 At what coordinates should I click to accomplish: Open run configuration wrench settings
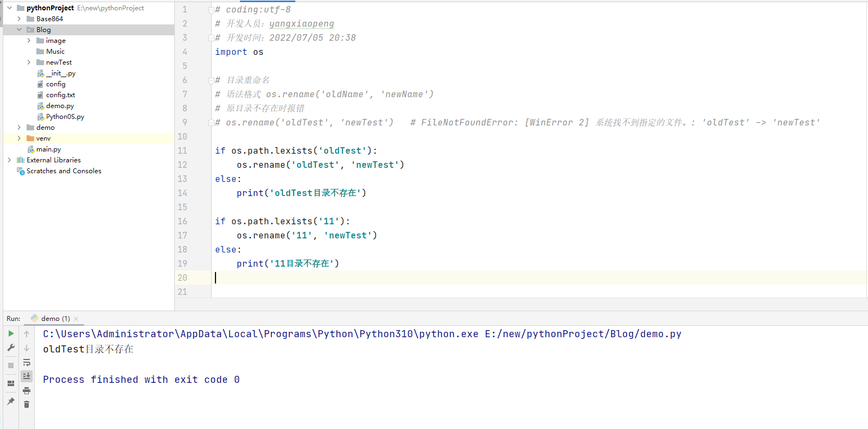[11, 348]
